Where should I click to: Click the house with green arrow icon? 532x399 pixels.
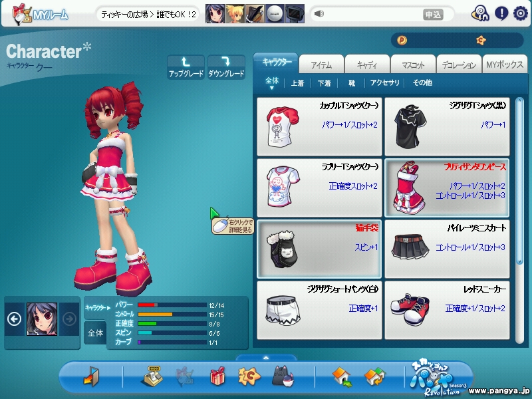[342, 378]
